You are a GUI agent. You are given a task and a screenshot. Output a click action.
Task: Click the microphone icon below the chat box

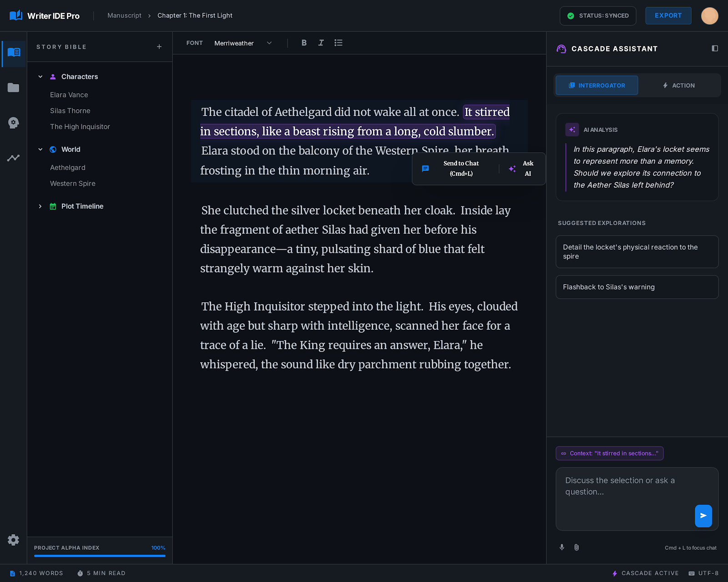click(x=562, y=547)
